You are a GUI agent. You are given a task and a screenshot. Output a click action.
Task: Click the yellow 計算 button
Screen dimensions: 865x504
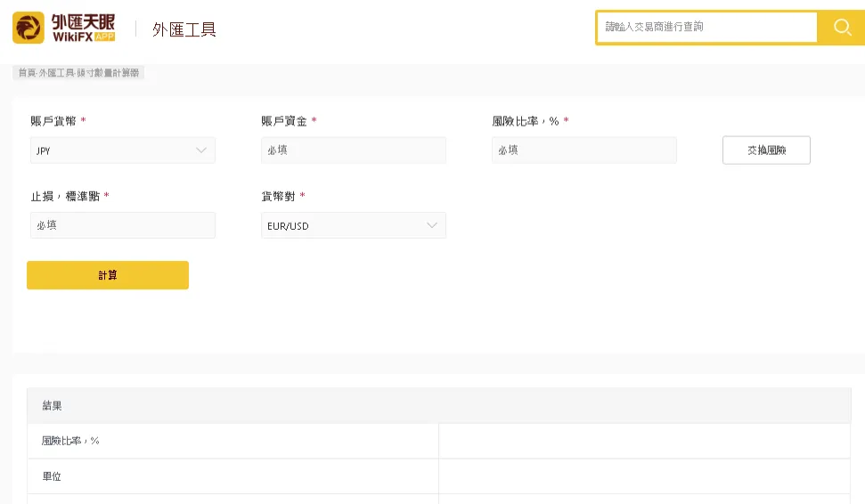click(x=108, y=275)
